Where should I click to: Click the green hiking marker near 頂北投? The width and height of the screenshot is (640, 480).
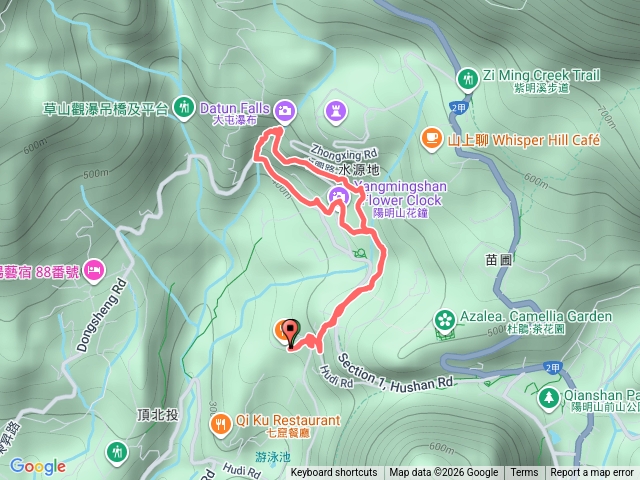coord(117,453)
